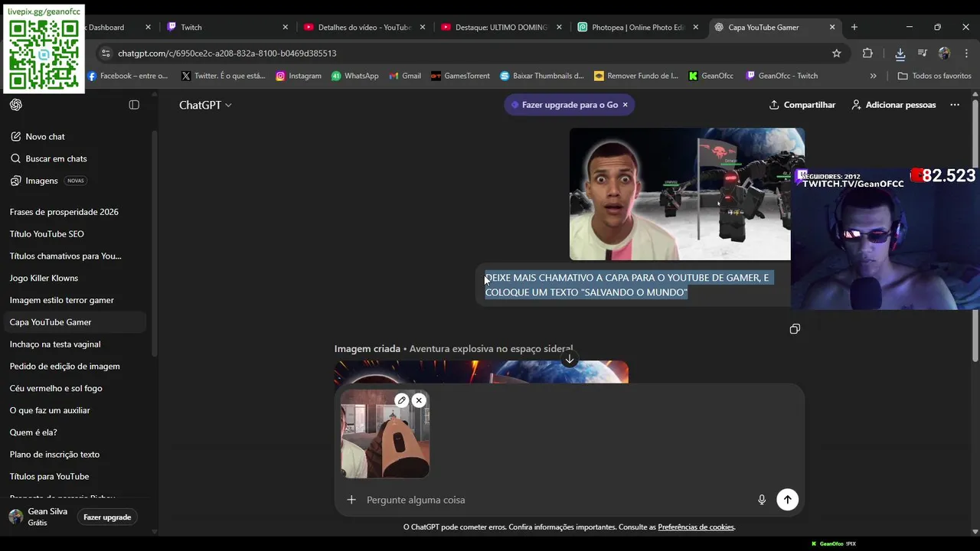This screenshot has height=551, width=980.
Task: Open Imagens section in sidebar
Action: pos(73,181)
